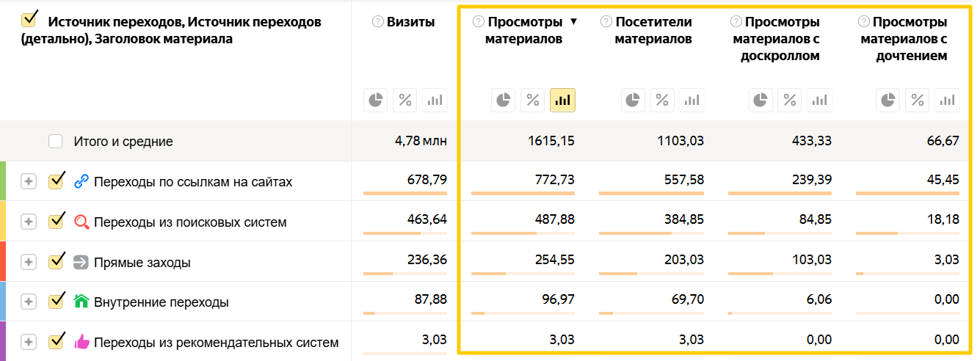Screen dimensions: 980x361
Task: Click help icon beside Посетители материалов header
Action: tap(606, 22)
